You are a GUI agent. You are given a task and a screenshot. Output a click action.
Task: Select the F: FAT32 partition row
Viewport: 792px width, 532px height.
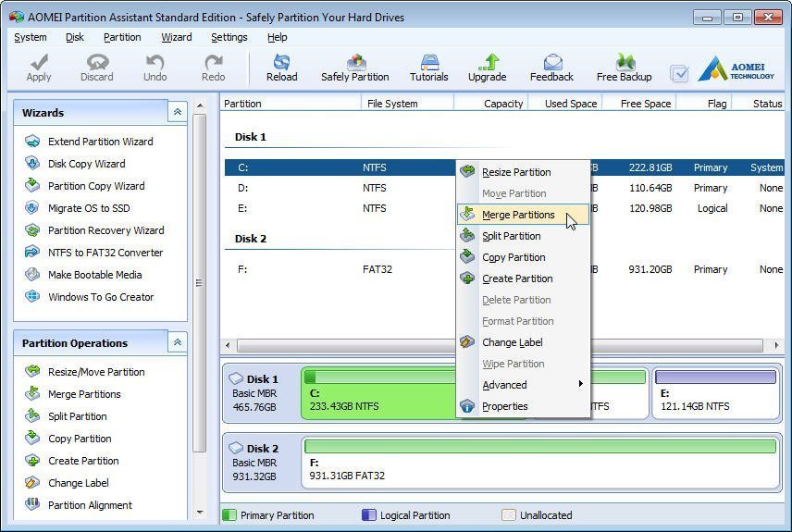tap(504, 269)
